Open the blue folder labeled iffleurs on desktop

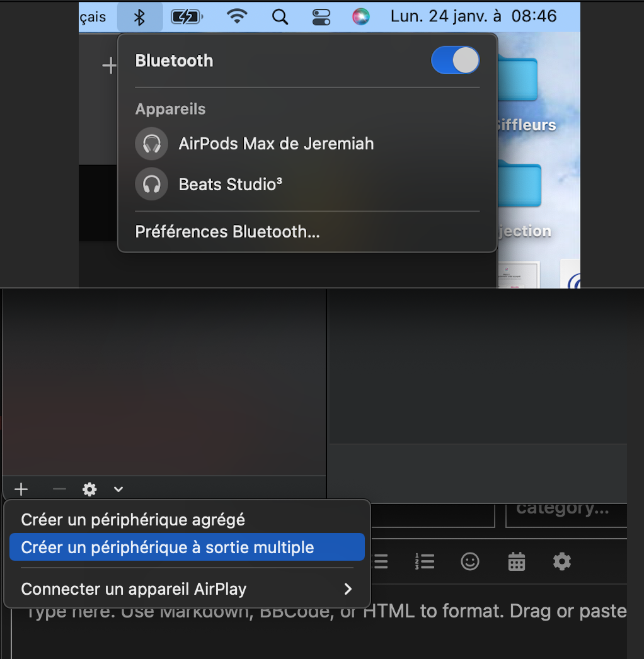tap(518, 77)
